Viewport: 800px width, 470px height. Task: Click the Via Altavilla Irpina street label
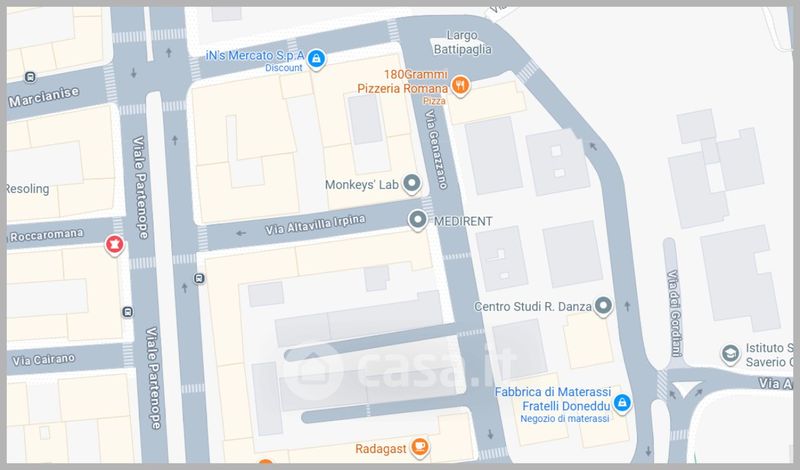tap(315, 225)
